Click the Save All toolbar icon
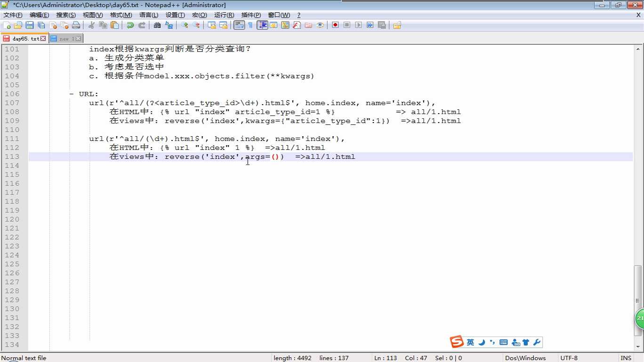 pos(41,25)
